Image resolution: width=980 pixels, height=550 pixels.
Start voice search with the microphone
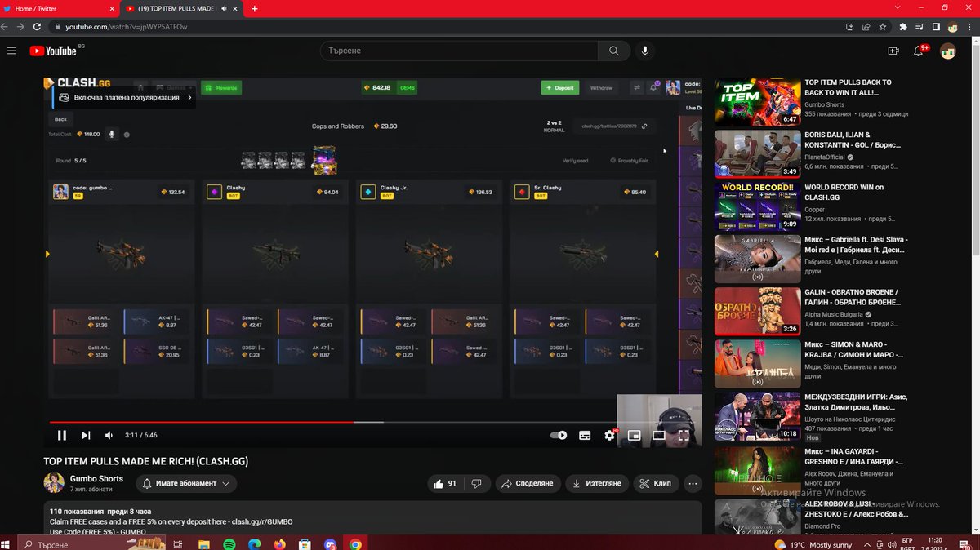tap(645, 51)
